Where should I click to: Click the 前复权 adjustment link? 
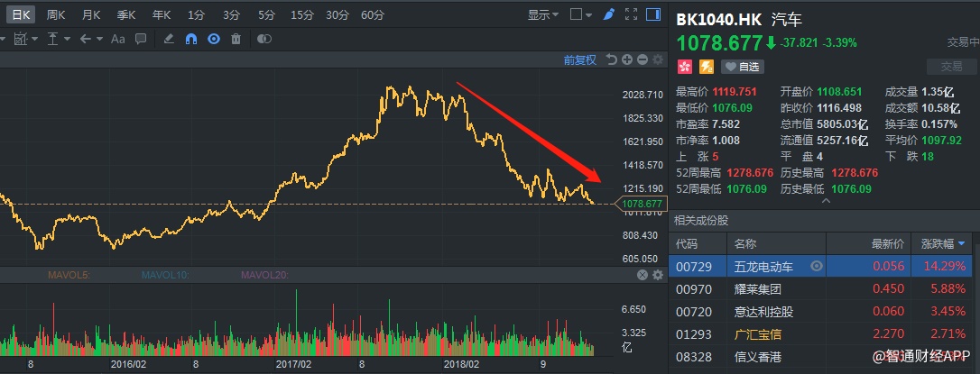click(x=580, y=60)
